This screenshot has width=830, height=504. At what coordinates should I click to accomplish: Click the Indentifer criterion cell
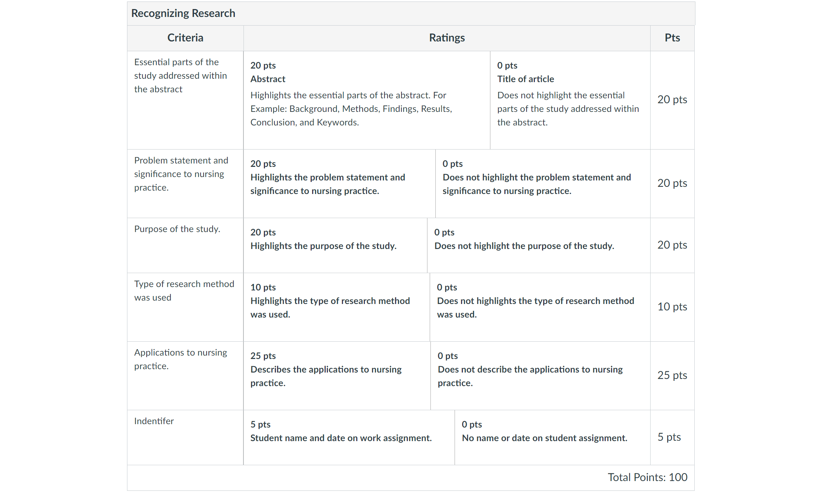point(185,437)
